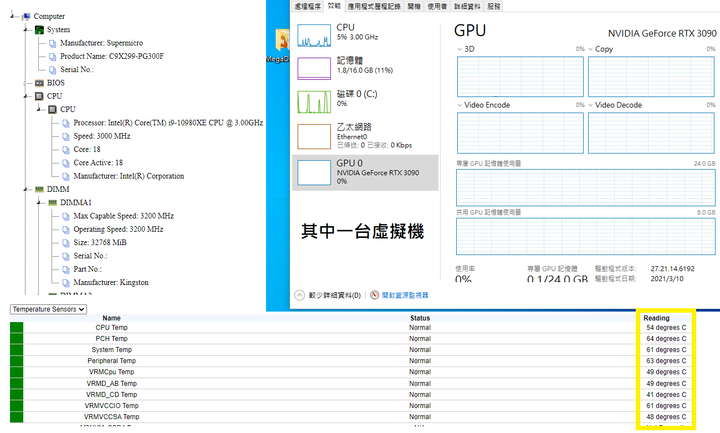Click the Reading column header
This screenshot has height=433, width=720.
pos(657,318)
